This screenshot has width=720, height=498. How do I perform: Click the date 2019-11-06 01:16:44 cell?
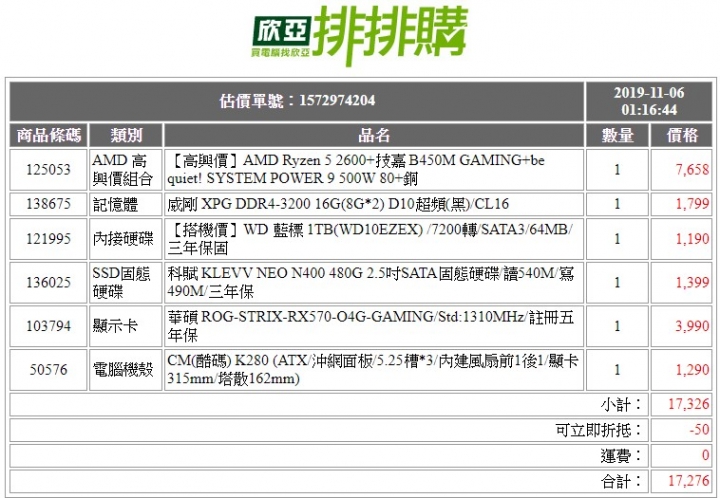(649, 101)
